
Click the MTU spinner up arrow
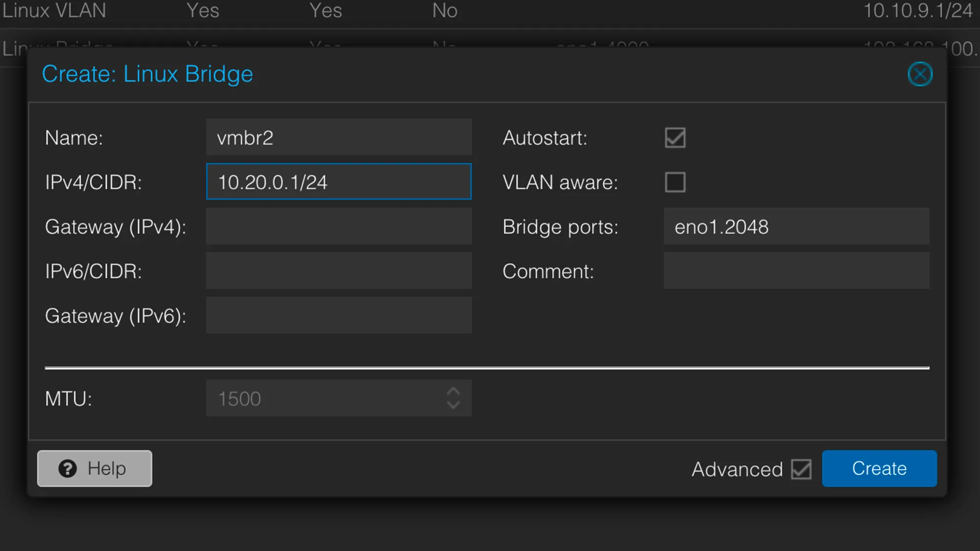[453, 391]
